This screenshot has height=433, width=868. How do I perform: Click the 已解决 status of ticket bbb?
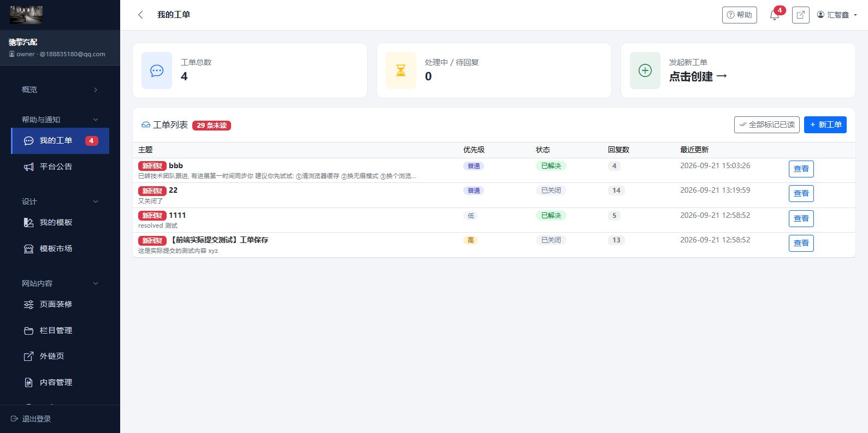pos(551,166)
